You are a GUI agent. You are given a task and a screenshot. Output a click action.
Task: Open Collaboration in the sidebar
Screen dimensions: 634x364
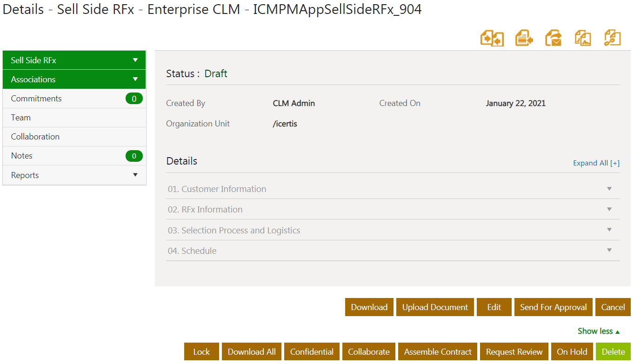pos(35,137)
